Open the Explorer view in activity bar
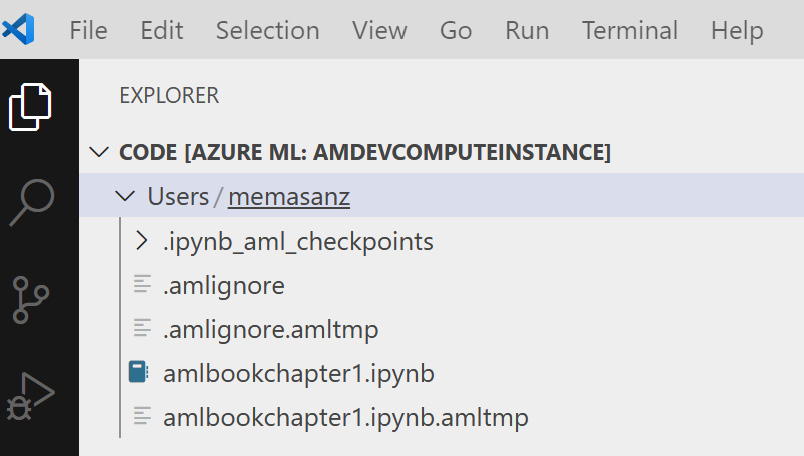The height and width of the screenshot is (456, 804). tap(30, 107)
